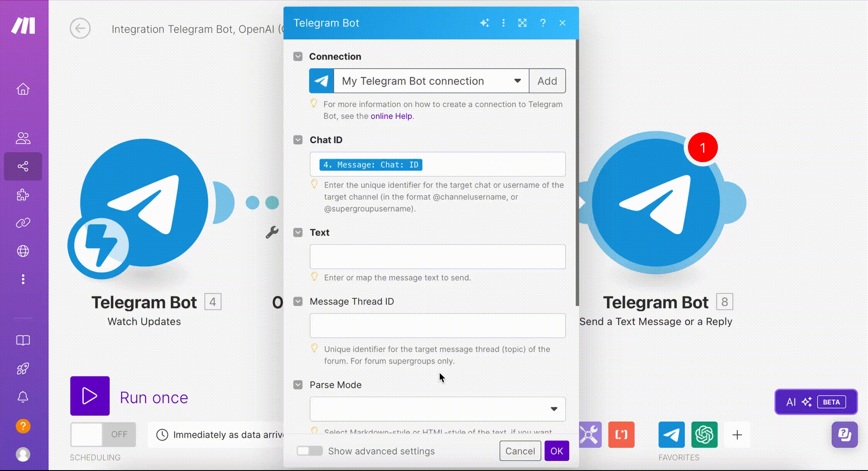Open the three-dot menu in Telegram Bot dialog
Viewport: 868px width, 471px height.
pyautogui.click(x=503, y=23)
